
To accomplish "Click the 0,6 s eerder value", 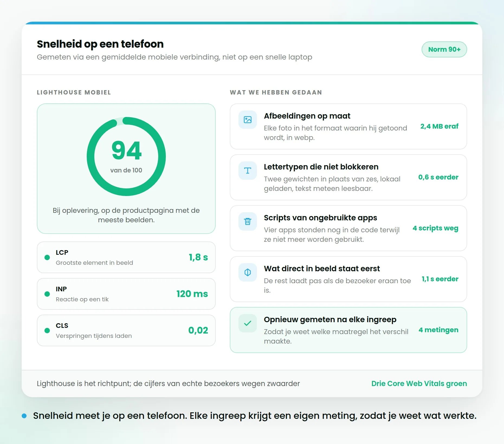I will pos(438,177).
